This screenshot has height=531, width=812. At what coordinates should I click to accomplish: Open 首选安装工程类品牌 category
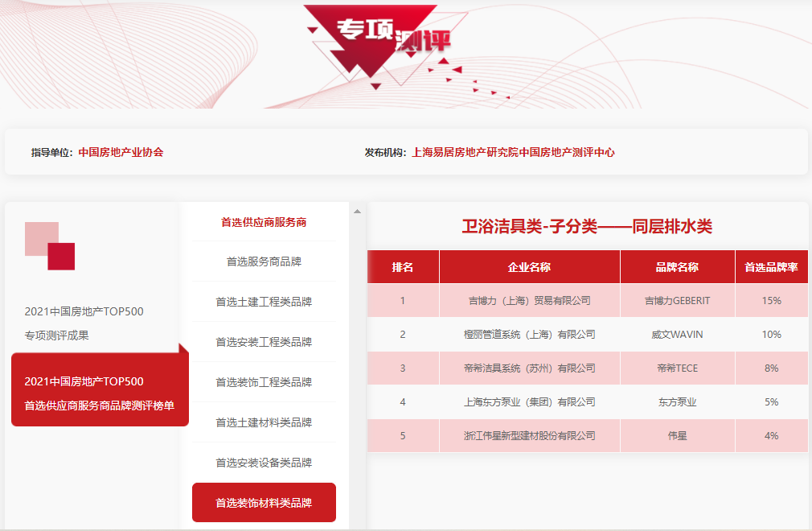point(264,342)
